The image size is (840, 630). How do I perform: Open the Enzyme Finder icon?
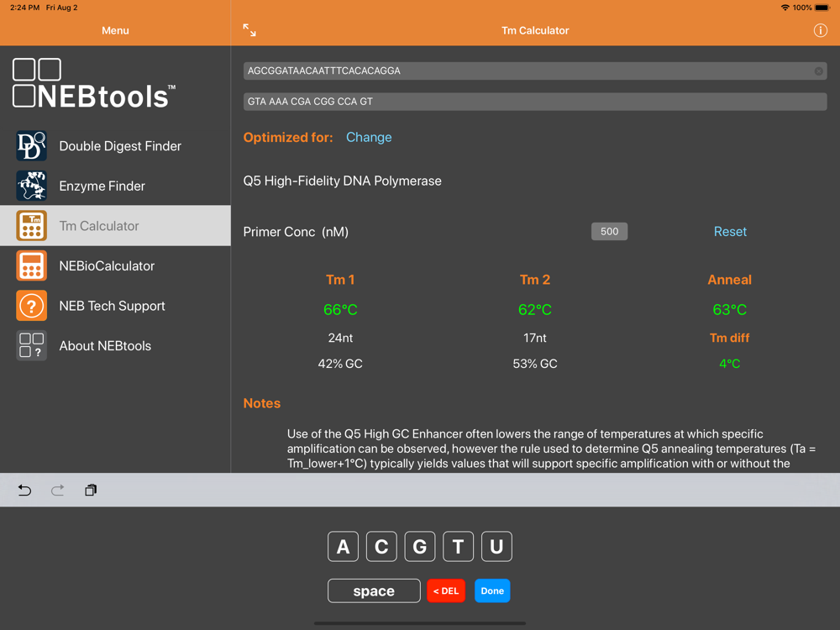pos(32,186)
